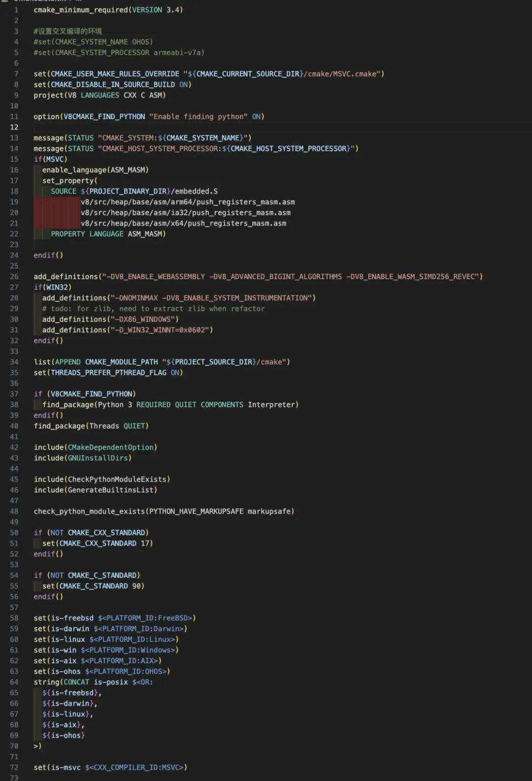Click the set(is-linux PLATFORM_ID:Linux) line
Image resolution: width=532 pixels, height=781 pixels.
point(106,639)
